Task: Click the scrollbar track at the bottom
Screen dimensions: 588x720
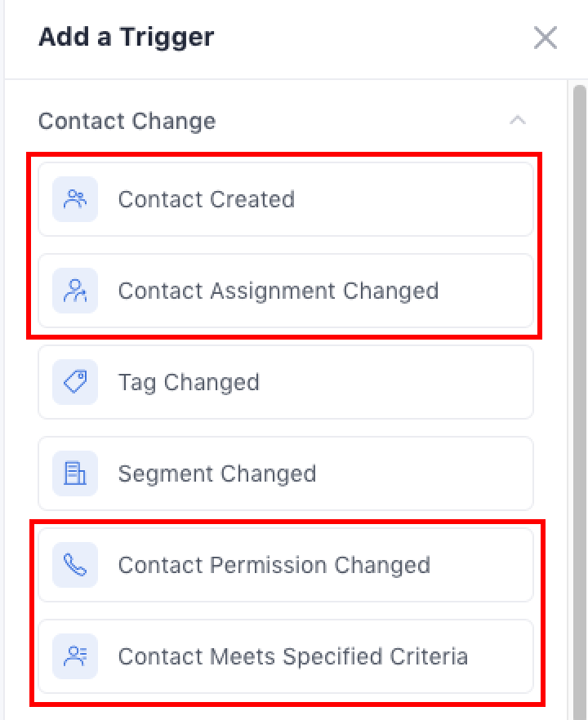Action: [579, 702]
